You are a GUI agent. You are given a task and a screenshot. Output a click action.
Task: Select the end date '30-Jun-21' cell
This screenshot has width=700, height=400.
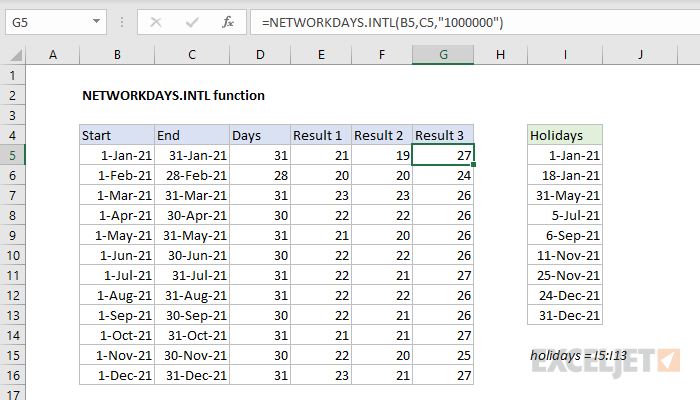tap(192, 255)
